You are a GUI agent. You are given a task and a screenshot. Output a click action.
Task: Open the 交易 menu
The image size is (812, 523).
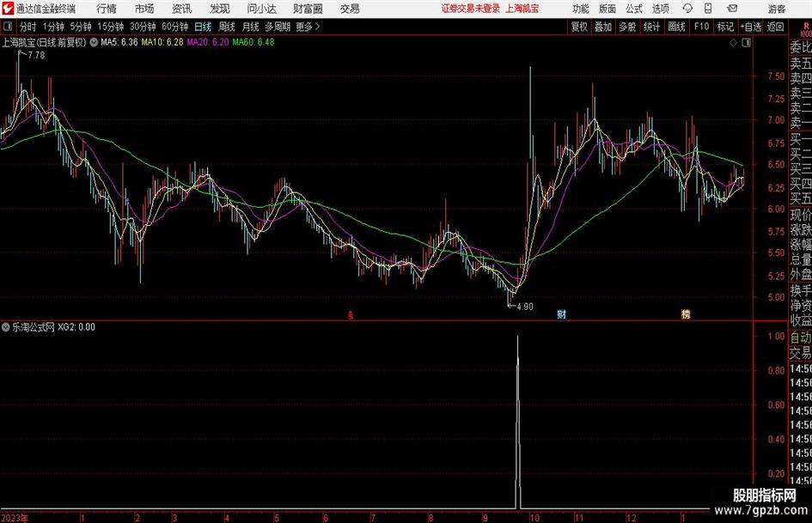(350, 9)
